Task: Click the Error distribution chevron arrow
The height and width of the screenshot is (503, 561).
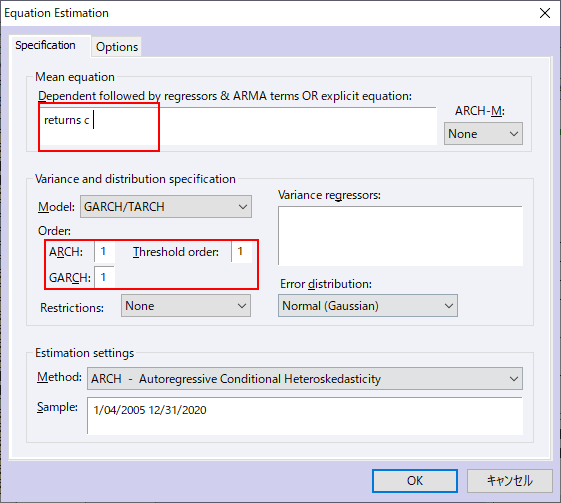Action: click(449, 306)
